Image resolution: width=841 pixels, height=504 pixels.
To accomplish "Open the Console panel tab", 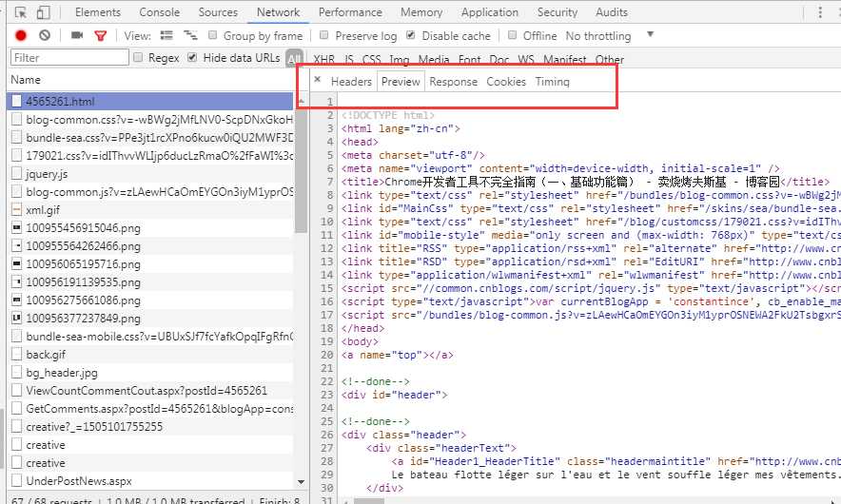I will [159, 12].
